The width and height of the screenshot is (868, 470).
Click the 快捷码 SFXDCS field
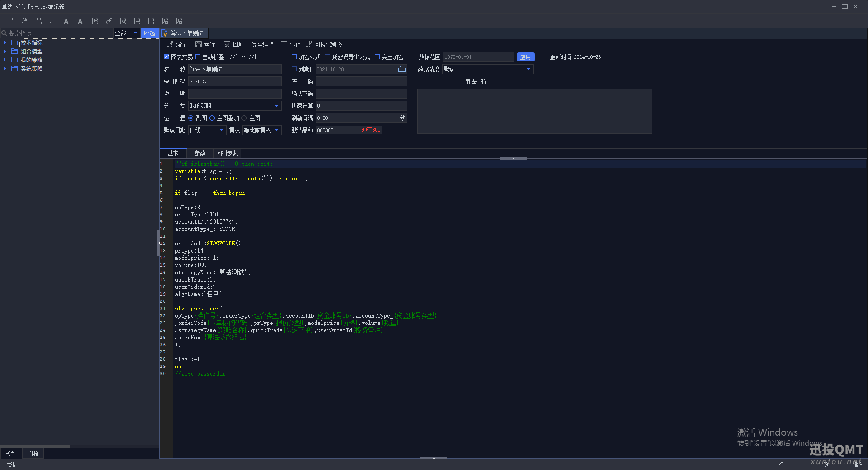tap(235, 81)
